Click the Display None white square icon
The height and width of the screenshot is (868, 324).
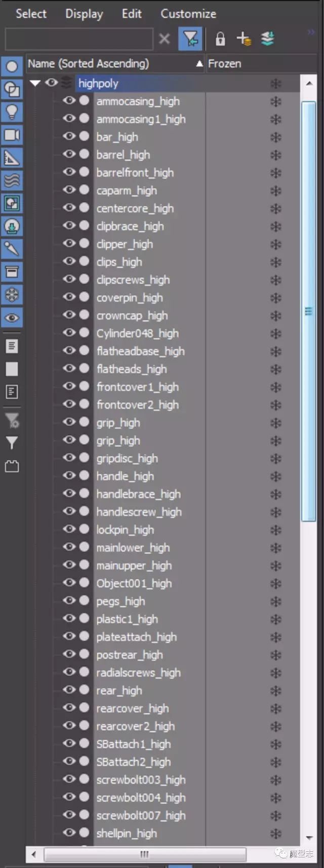pos(12,369)
